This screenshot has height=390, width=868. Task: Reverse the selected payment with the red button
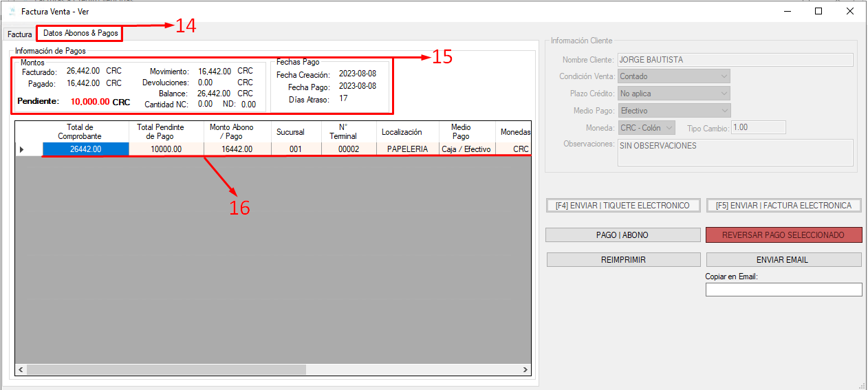pyautogui.click(x=783, y=235)
